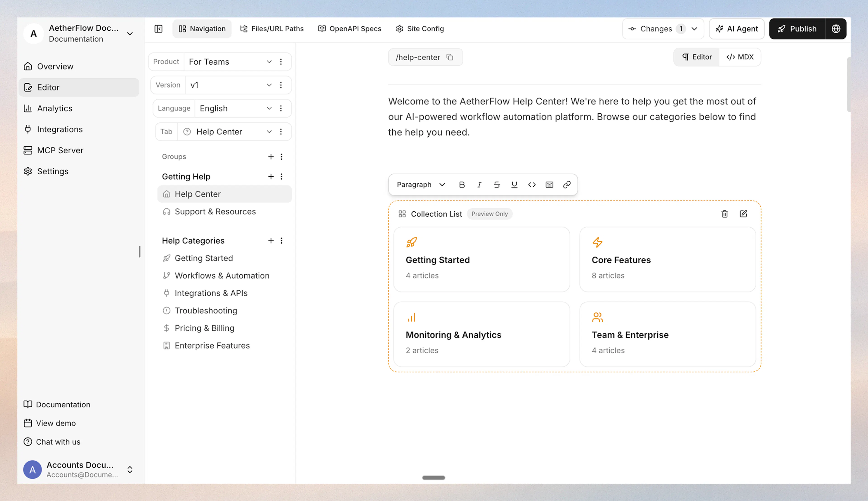Switch to MDX view
Viewport: 868px width, 501px height.
coord(740,57)
